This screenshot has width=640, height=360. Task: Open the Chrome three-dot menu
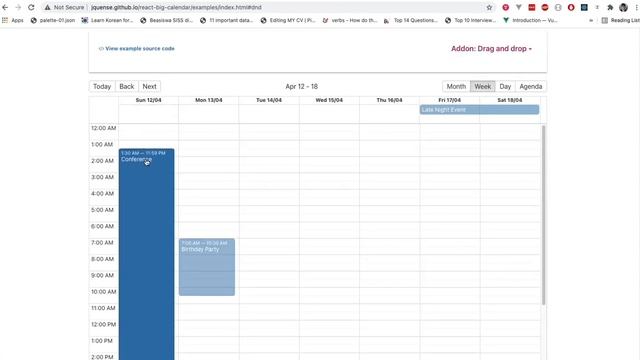pos(636,7)
